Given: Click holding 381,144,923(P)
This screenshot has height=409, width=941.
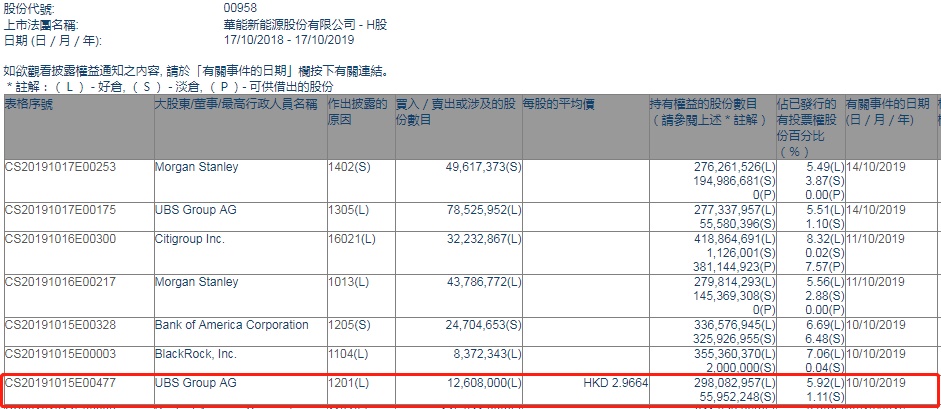Looking at the screenshot, I should [735, 267].
